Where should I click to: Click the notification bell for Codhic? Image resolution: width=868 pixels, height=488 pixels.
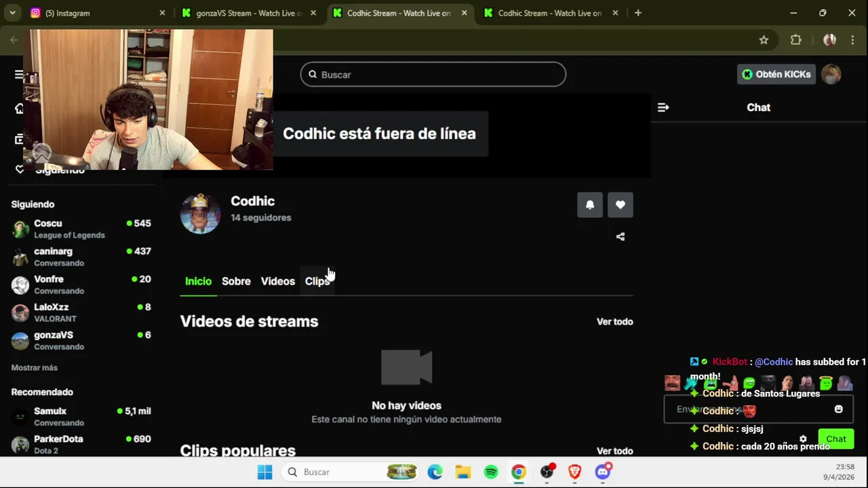(590, 205)
